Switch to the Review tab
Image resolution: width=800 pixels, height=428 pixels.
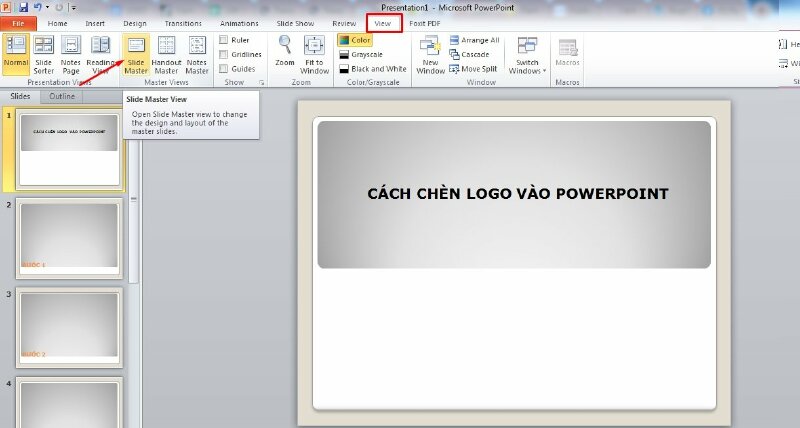[x=344, y=23]
